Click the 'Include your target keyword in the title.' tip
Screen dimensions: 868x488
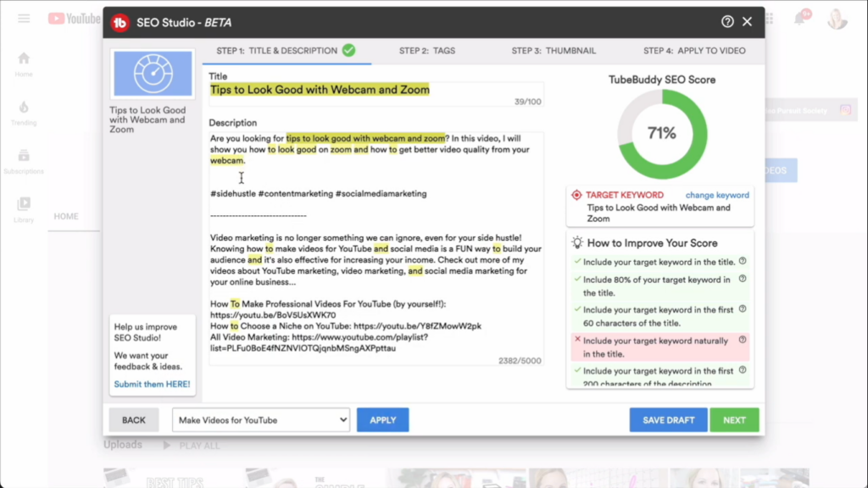click(x=659, y=262)
